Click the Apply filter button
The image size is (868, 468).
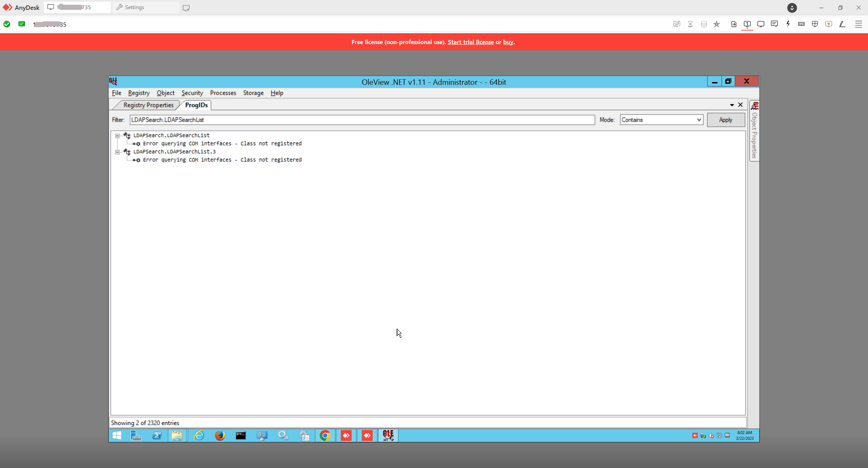coord(726,120)
